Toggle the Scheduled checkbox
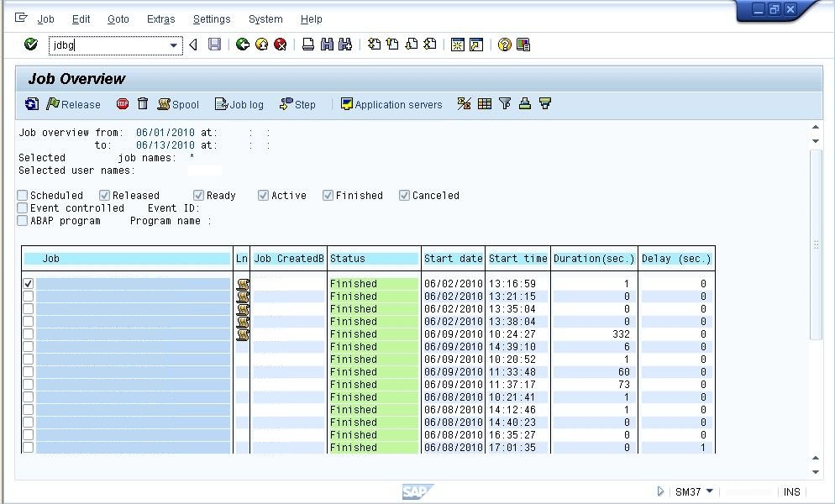Image resolution: width=835 pixels, height=504 pixels. coord(23,196)
